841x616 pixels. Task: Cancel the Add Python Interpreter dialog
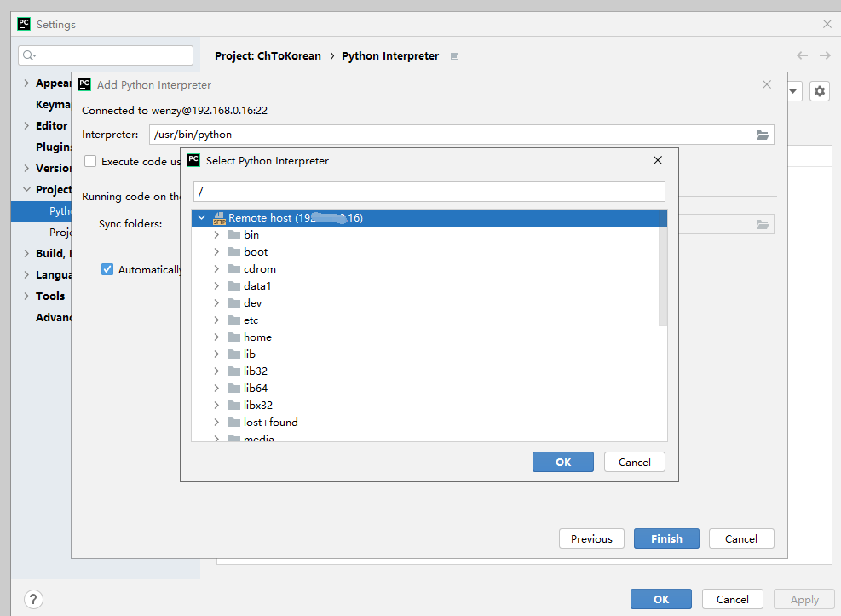[740, 538]
